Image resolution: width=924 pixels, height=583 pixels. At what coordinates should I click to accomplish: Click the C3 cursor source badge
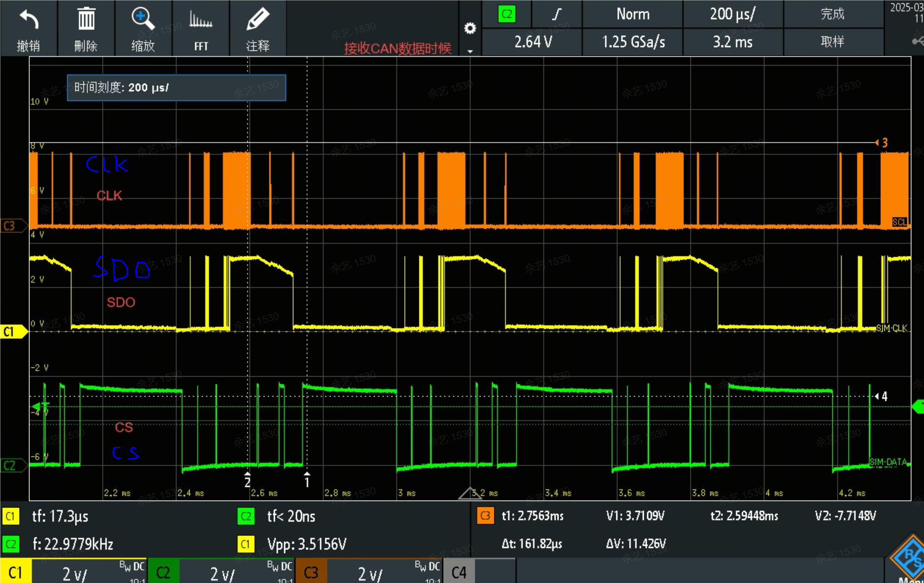(485, 516)
